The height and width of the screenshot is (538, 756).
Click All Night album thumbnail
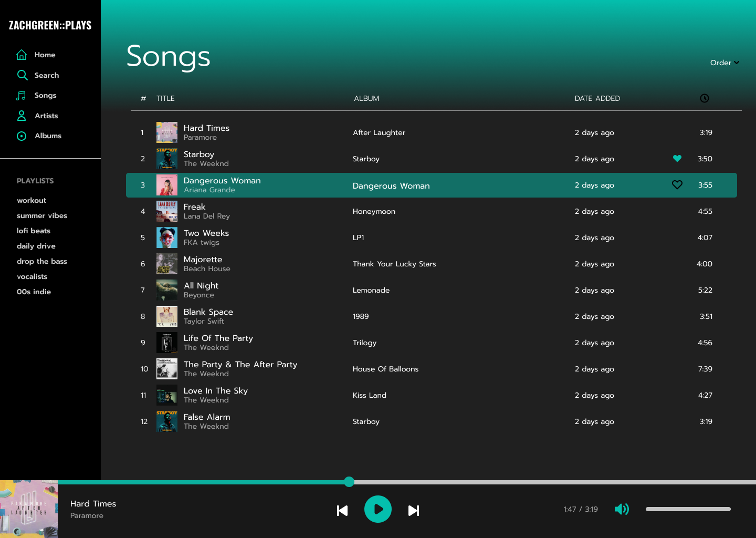point(167,290)
